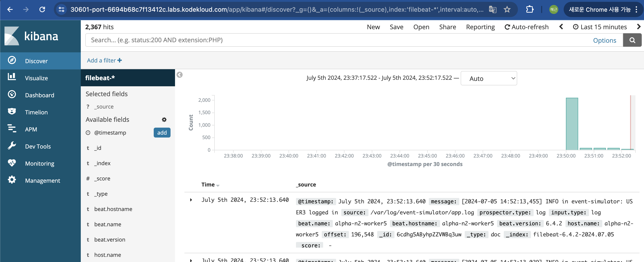Open the Visualize section icon
This screenshot has height=262, width=644.
tap(12, 77)
